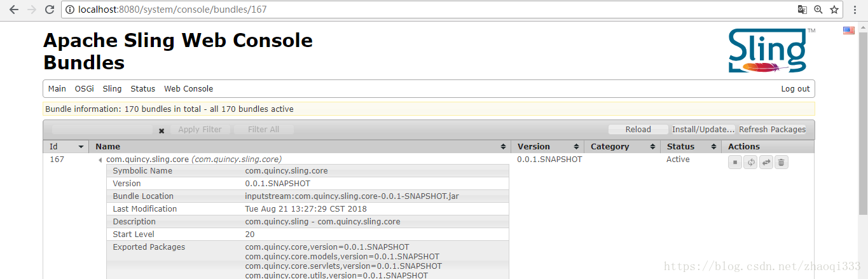Click the Symbolic Name label

pyautogui.click(x=142, y=171)
